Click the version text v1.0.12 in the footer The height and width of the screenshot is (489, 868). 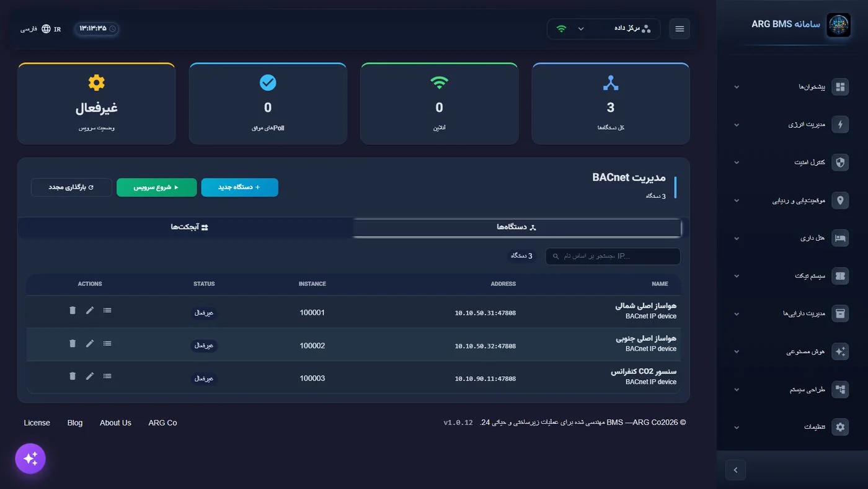click(x=458, y=423)
